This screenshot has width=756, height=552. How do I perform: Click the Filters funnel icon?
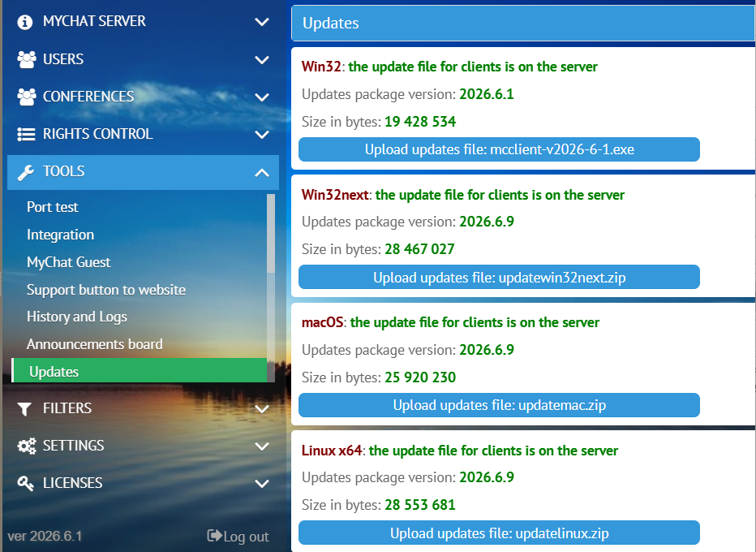(x=24, y=408)
